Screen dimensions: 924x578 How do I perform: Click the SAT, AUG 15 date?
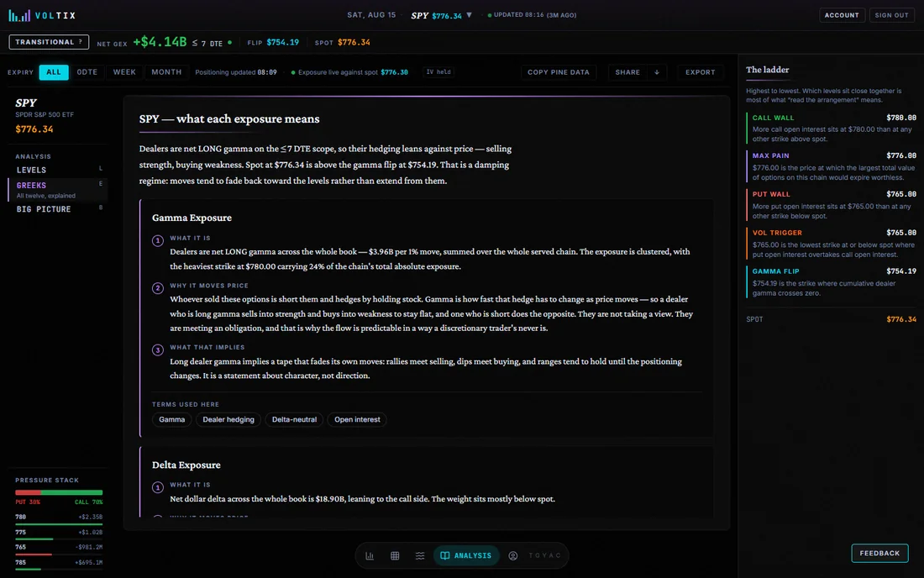tap(371, 15)
